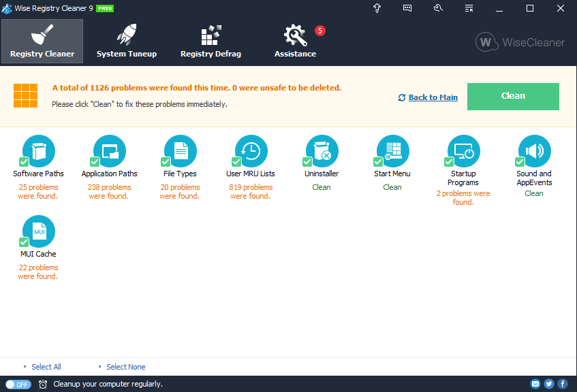
Task: Click the total 1126 problems summary text
Action: pos(196,88)
